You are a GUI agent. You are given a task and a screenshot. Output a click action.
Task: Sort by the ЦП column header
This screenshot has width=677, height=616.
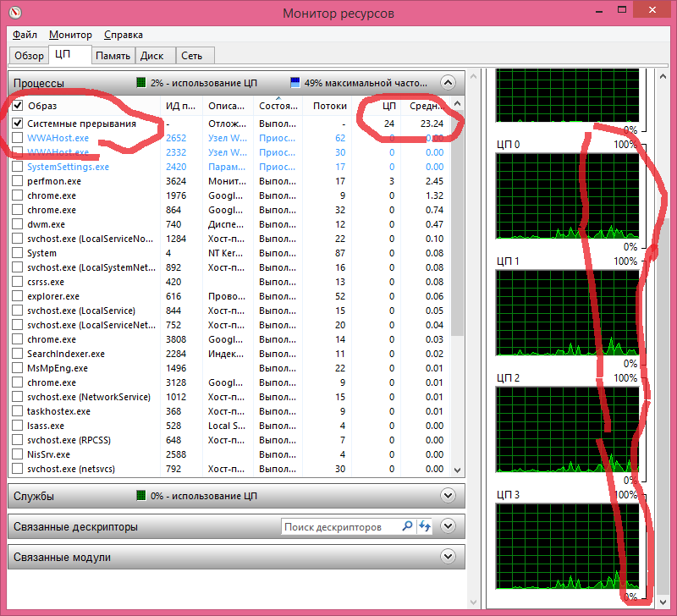(377, 106)
